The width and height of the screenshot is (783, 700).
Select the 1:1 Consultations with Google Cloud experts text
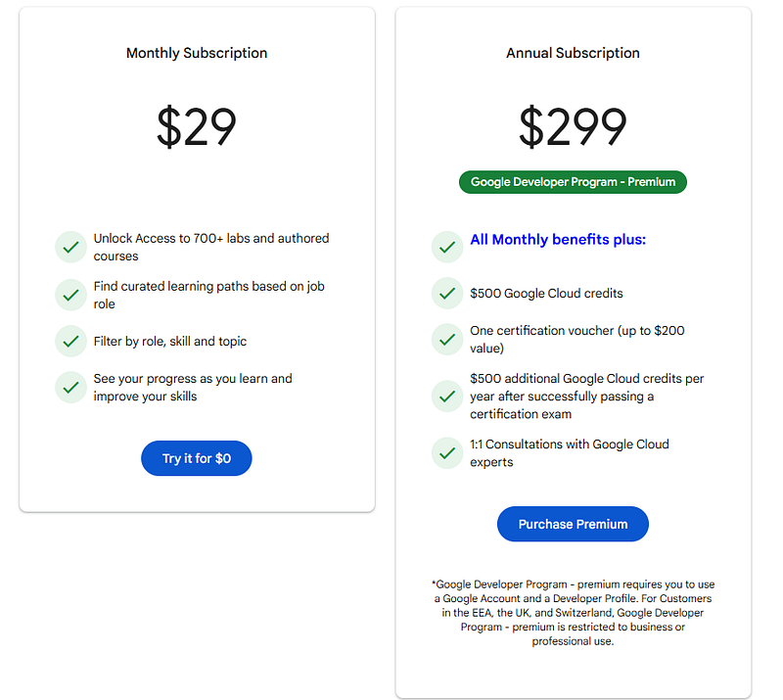[571, 452]
